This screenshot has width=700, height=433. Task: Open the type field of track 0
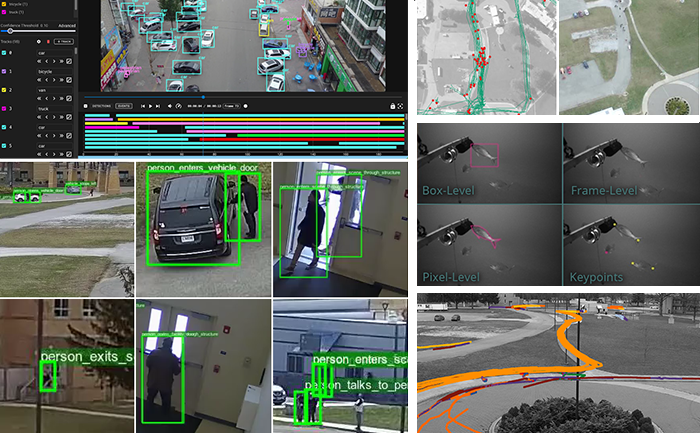[x=54, y=53]
